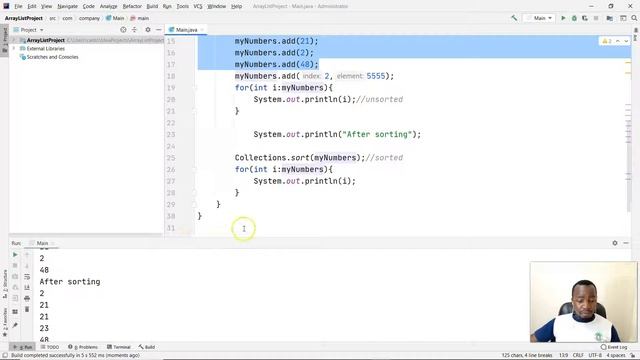Open the Problems tool window
This screenshot has width=640, height=360.
point(83,347)
